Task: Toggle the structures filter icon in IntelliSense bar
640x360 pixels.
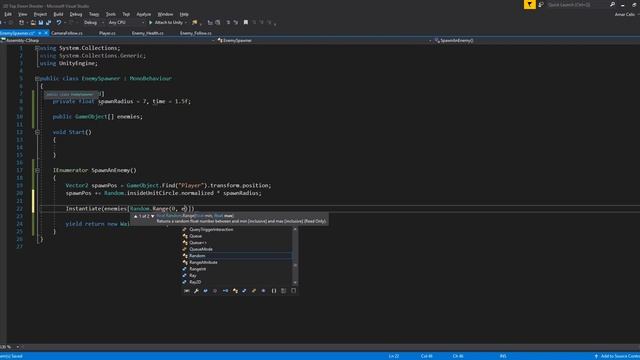Action: [244, 291]
